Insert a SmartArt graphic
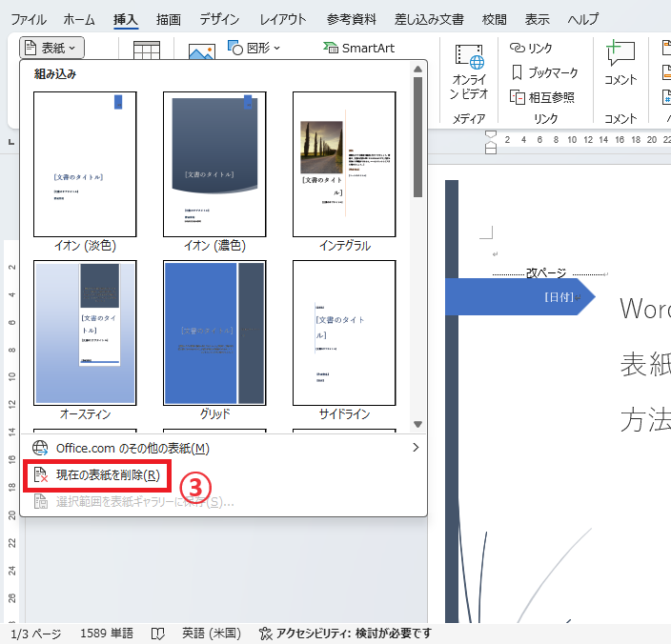This screenshot has width=671, height=644. point(358,48)
